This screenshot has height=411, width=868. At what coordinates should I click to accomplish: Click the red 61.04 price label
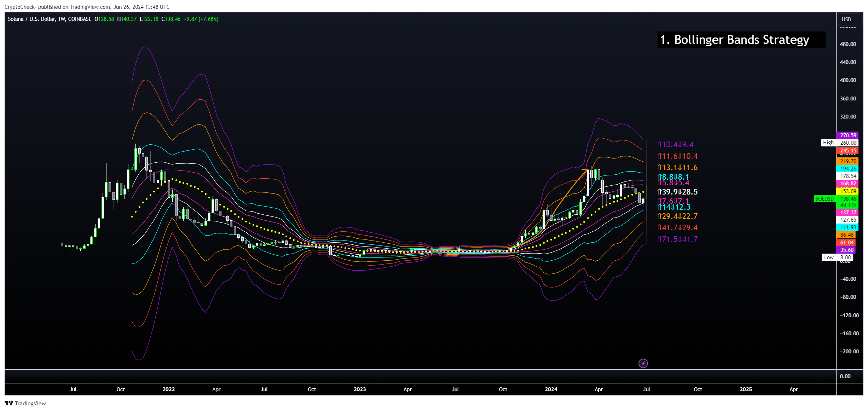(846, 243)
